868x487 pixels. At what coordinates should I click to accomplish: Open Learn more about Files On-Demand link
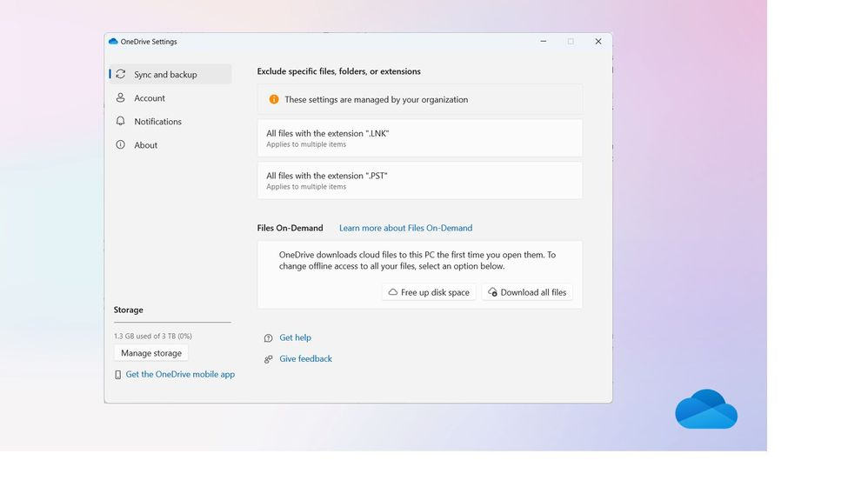pyautogui.click(x=406, y=228)
